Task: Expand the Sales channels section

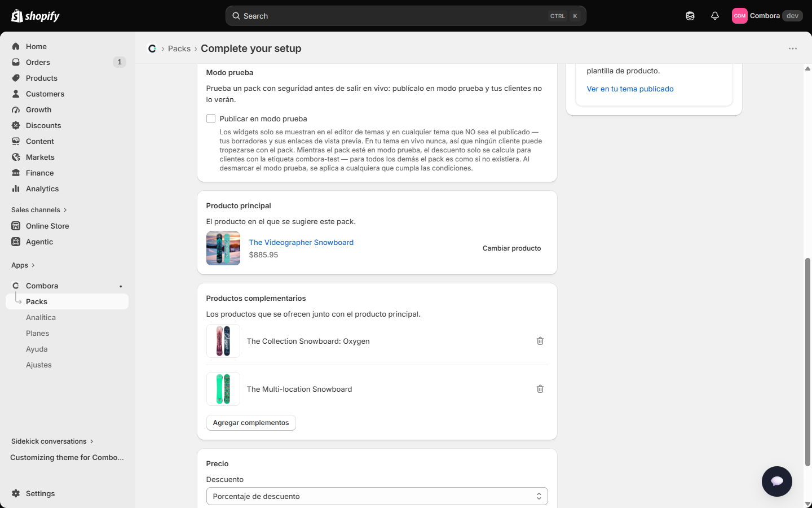Action: 39,210
